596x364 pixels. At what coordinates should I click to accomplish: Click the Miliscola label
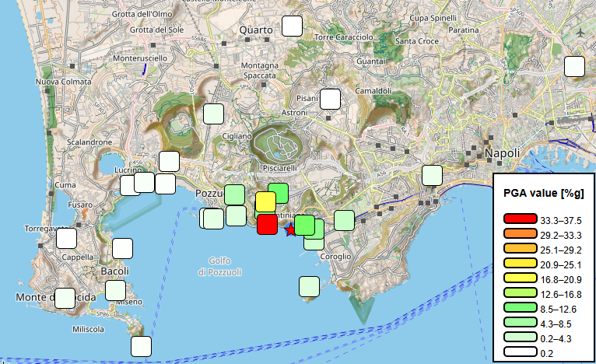click(x=88, y=329)
